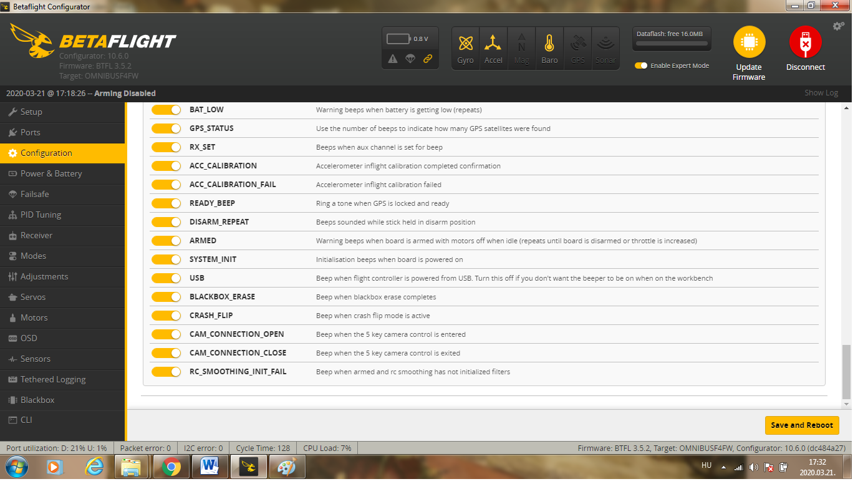Toggle the BAT_LOW beeper switch
The image size is (868, 499).
166,110
